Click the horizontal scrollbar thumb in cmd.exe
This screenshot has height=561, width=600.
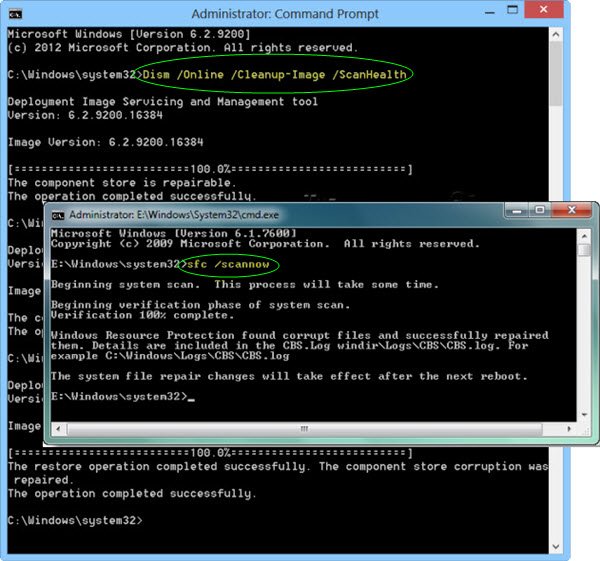[305, 429]
